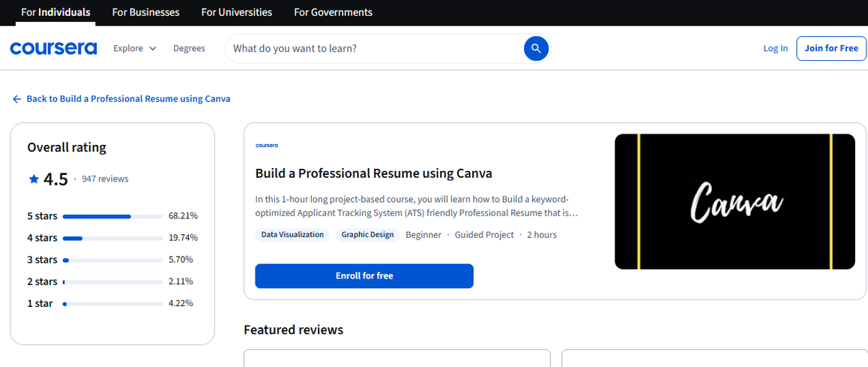The width and height of the screenshot is (868, 367).
Task: Click the 'Featured reviews' heading
Action: point(293,330)
